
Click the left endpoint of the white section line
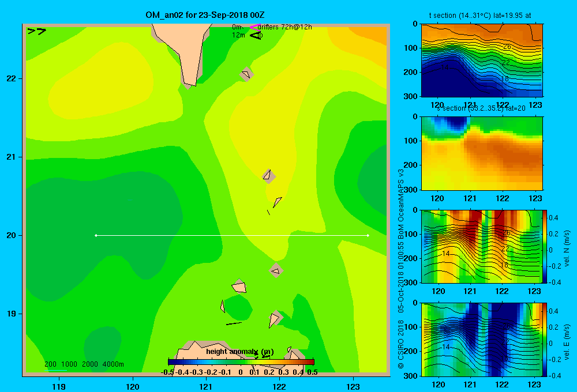(96, 235)
